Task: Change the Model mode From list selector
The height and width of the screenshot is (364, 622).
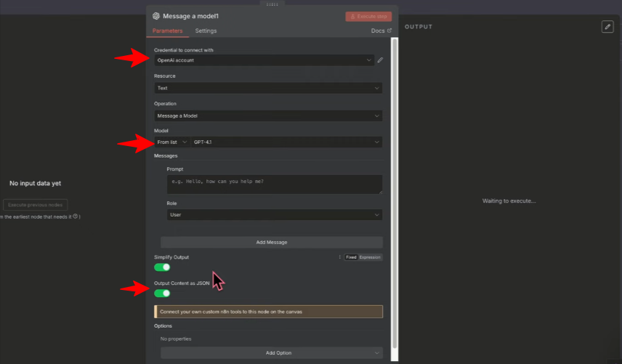Action: click(x=171, y=142)
